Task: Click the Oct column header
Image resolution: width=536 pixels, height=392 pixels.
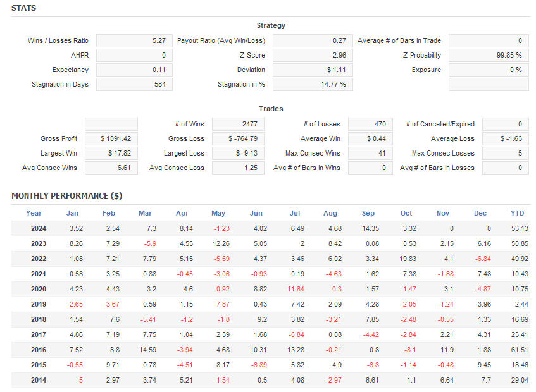Action: tap(406, 214)
